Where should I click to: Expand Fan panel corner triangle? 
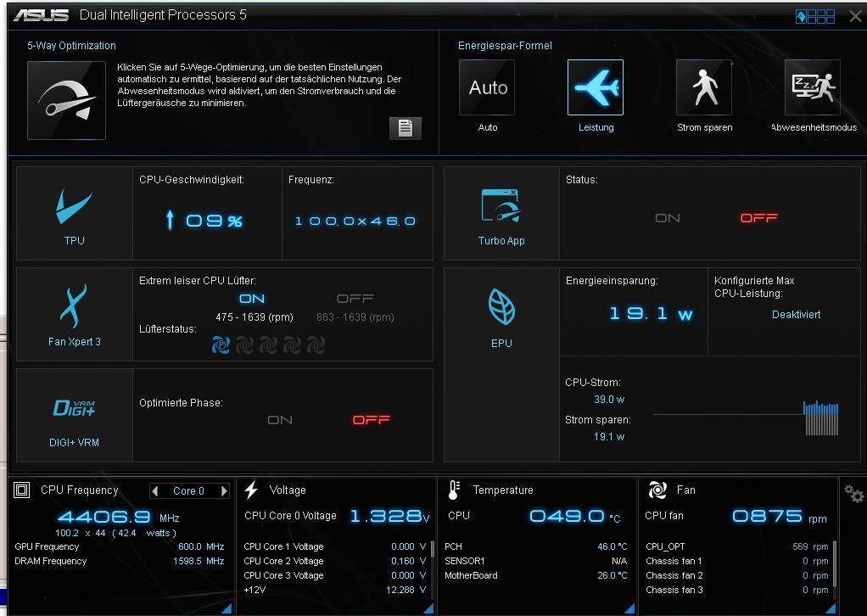(831, 608)
